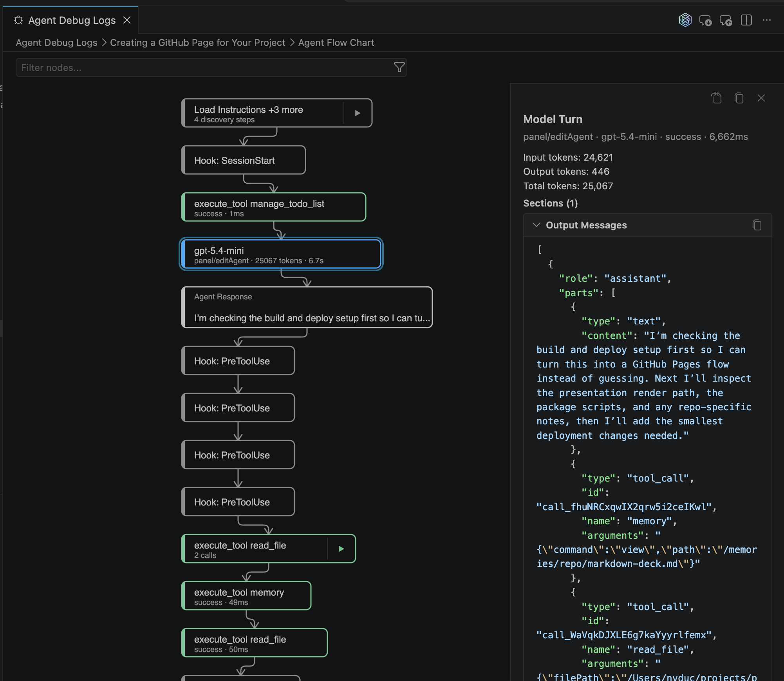Image resolution: width=784 pixels, height=681 pixels.
Task: Open Agent Debug Logs from the breadcrumb
Action: (56, 42)
